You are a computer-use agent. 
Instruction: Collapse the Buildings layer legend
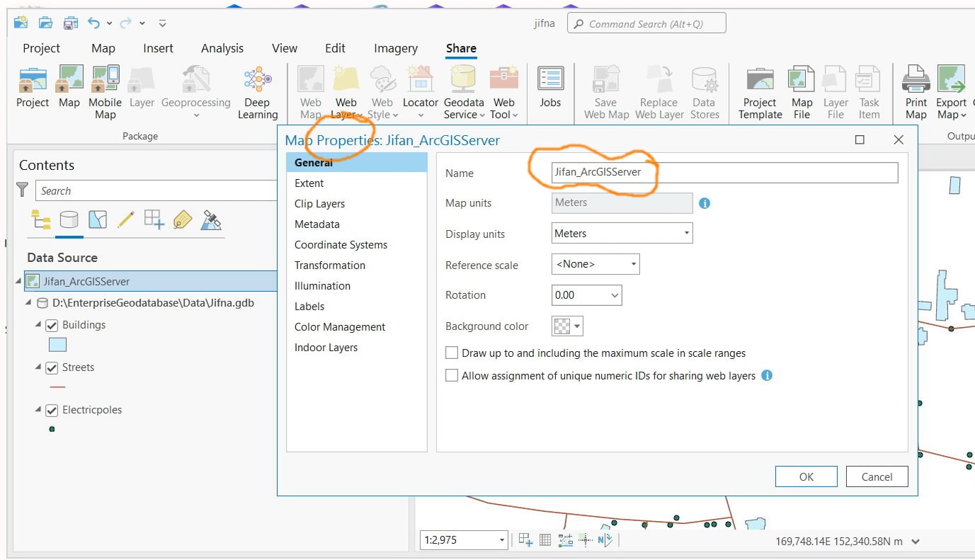point(38,325)
